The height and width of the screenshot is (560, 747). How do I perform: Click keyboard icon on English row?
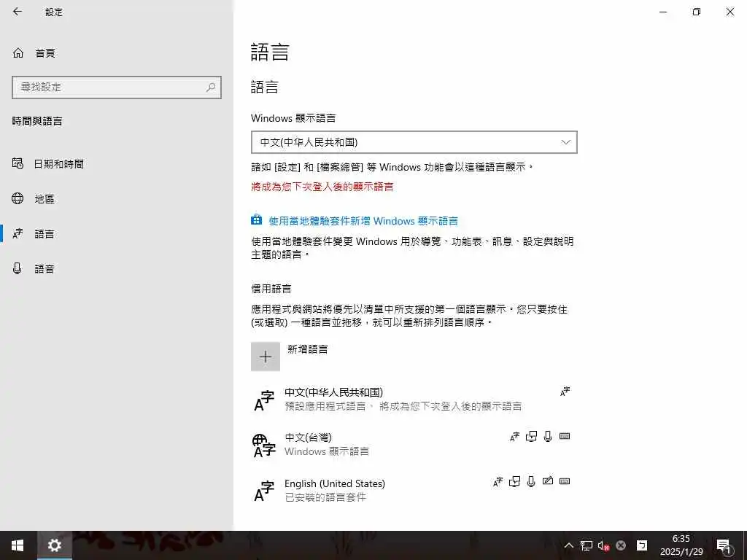pyautogui.click(x=565, y=481)
